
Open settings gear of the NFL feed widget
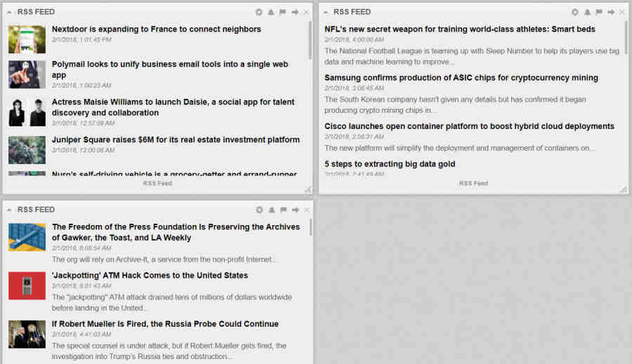pyautogui.click(x=575, y=12)
